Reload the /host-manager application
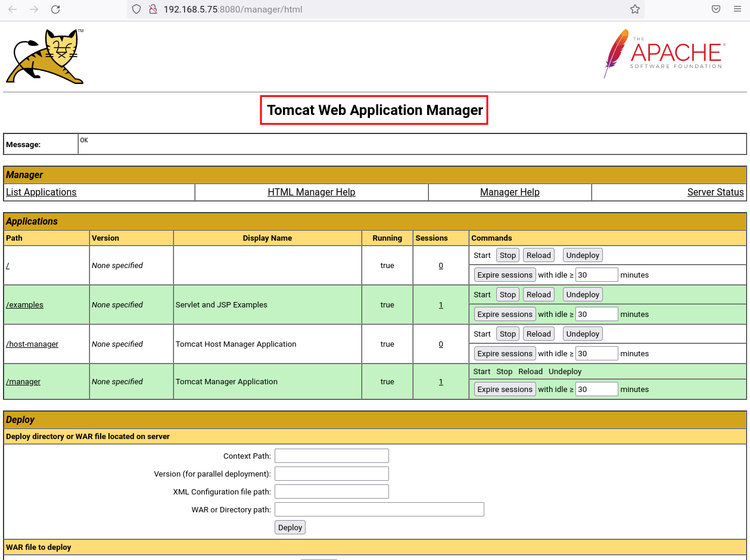 pos(539,334)
